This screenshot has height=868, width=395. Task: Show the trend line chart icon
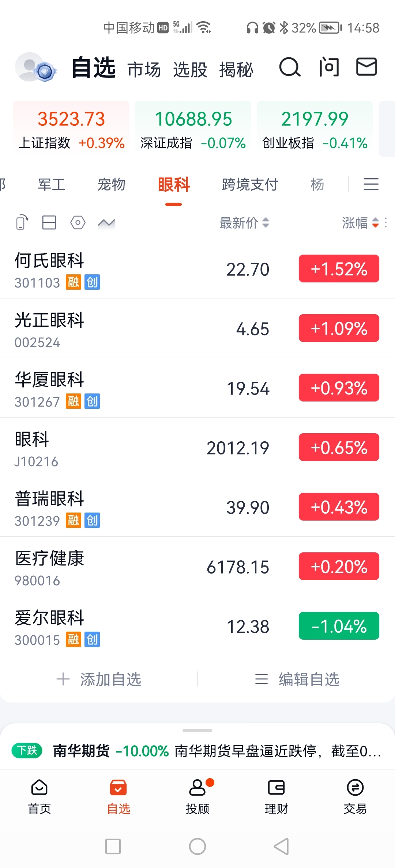coord(106,222)
